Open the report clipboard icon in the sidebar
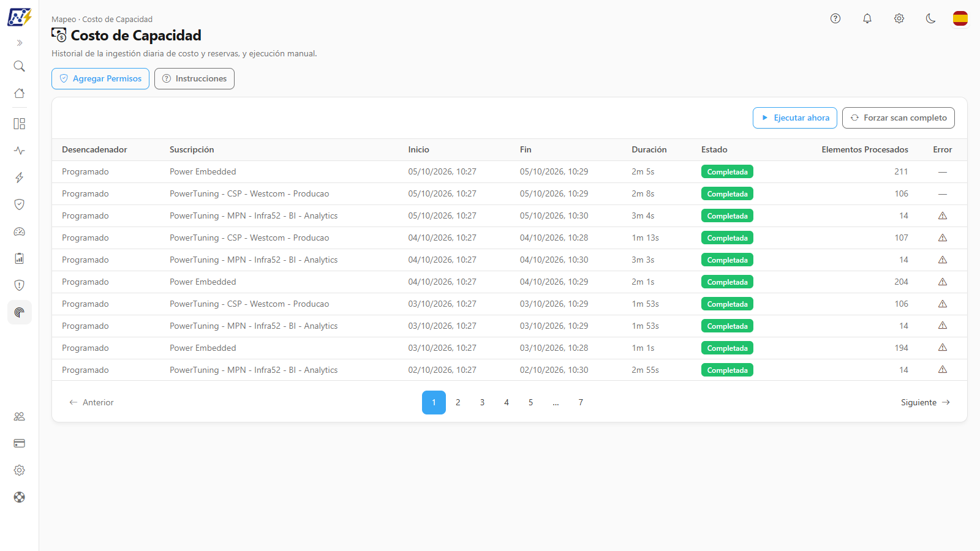The height and width of the screenshot is (551, 980). [x=20, y=258]
